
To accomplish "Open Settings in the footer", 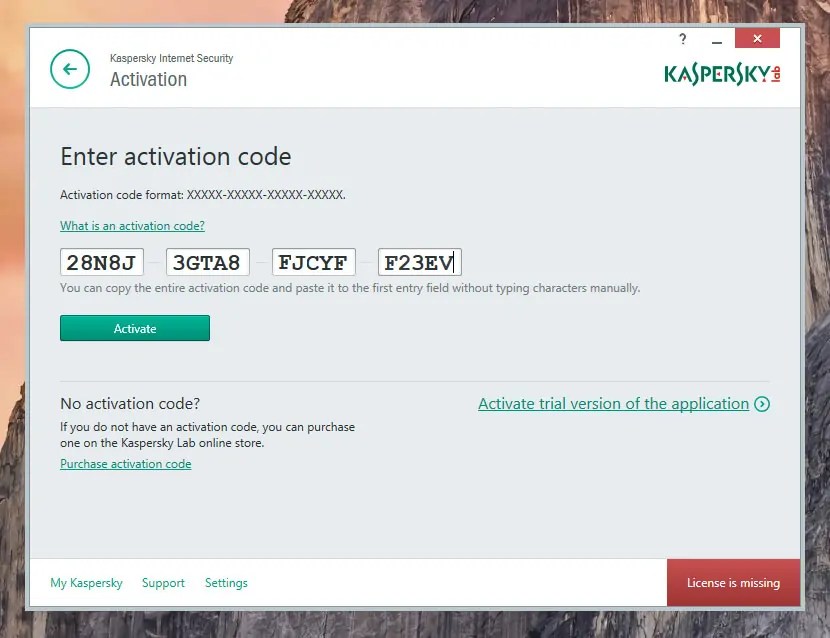I will pyautogui.click(x=226, y=583).
